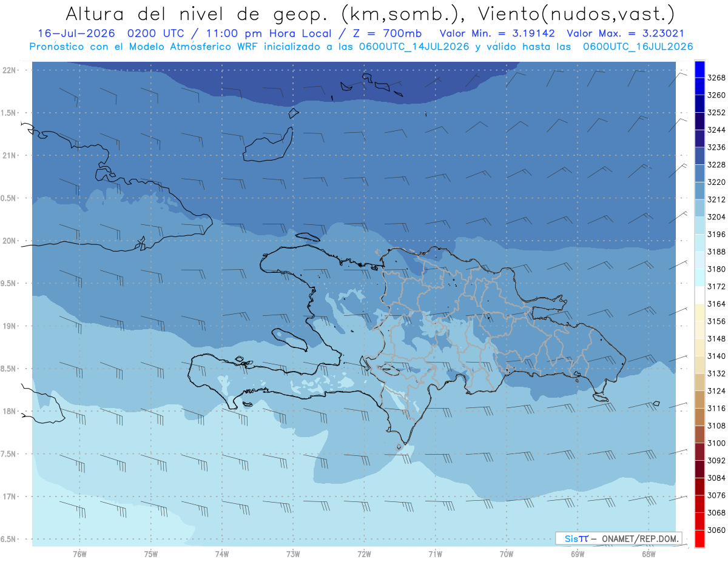
Task: Pick the pale yellow swatch between 3156 and 3164
Action: [x=699, y=312]
